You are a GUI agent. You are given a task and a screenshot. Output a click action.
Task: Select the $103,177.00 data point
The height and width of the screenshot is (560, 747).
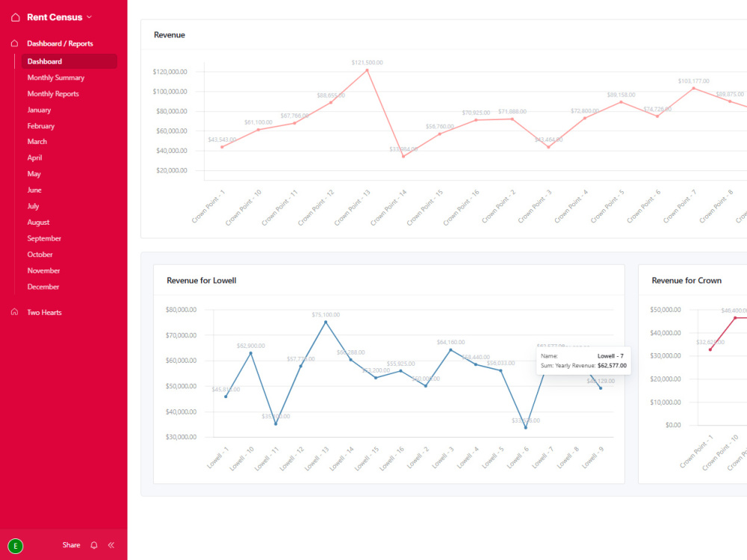coord(694,88)
